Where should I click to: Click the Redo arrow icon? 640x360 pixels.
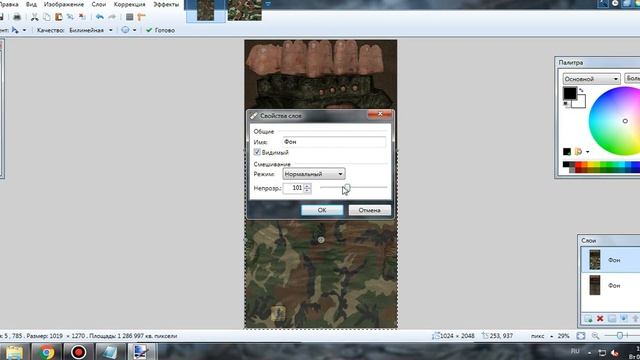tap(112, 17)
